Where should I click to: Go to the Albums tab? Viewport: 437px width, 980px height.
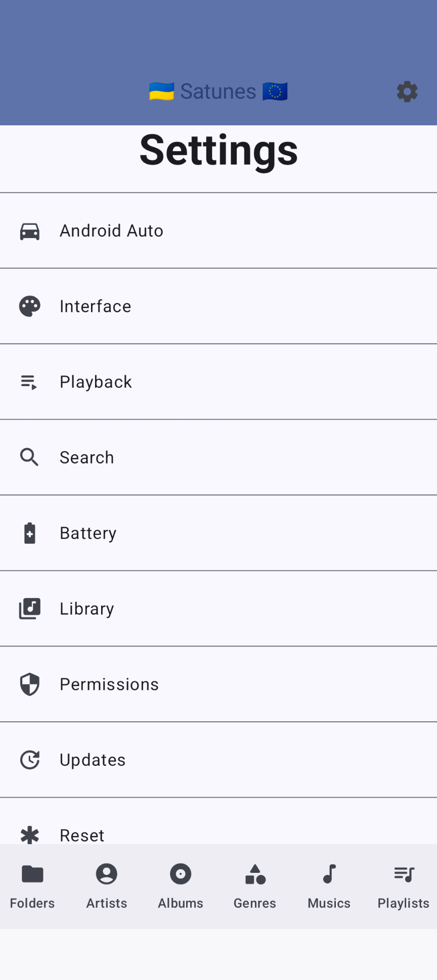point(181,885)
